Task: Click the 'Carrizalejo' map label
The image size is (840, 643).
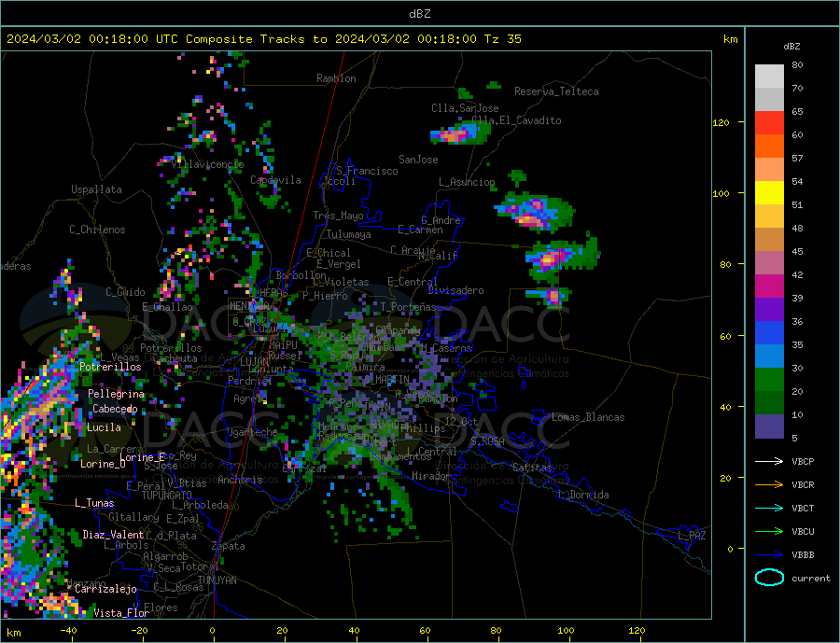Action: click(x=105, y=590)
